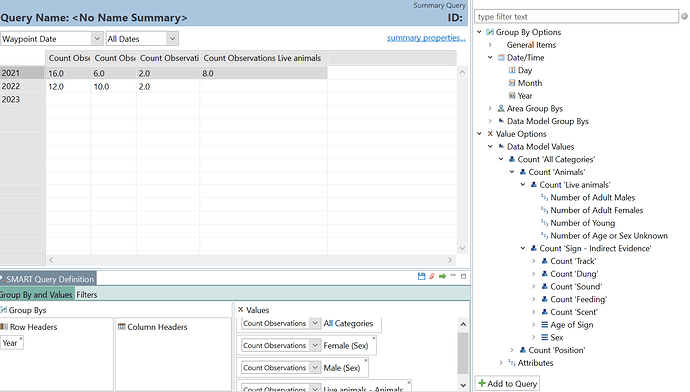This screenshot has width=690, height=392.
Task: Expand the General Items node
Action: (490, 45)
